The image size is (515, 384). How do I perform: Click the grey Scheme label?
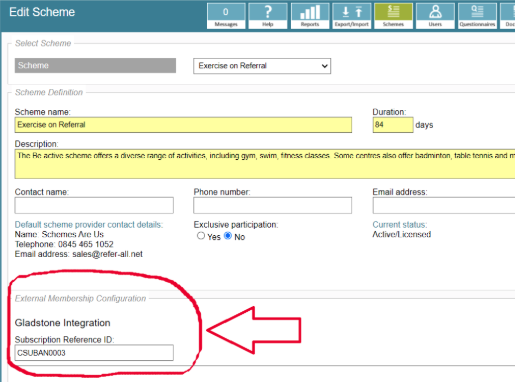coord(95,65)
